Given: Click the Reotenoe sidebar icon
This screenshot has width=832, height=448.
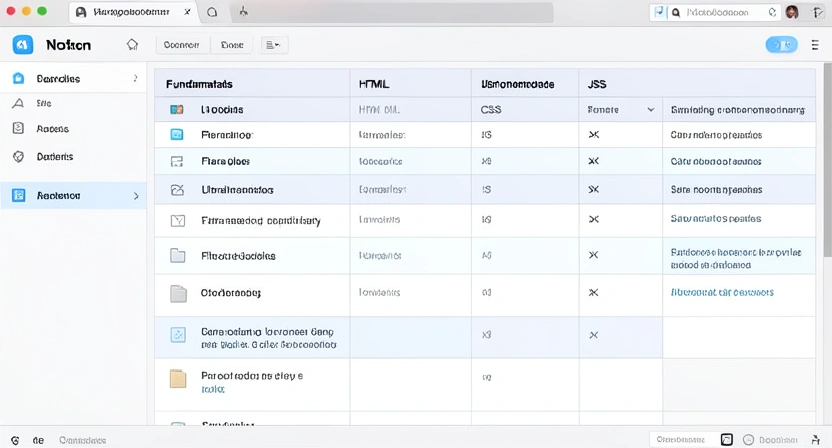Looking at the screenshot, I should click(19, 195).
